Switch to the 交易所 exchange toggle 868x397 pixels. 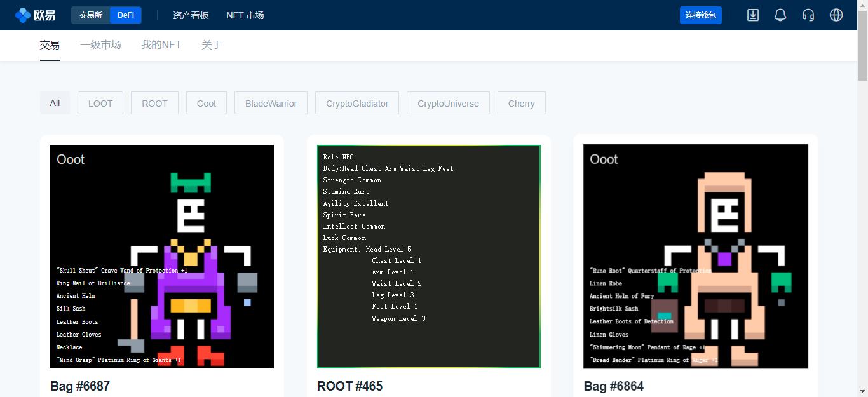coord(91,15)
